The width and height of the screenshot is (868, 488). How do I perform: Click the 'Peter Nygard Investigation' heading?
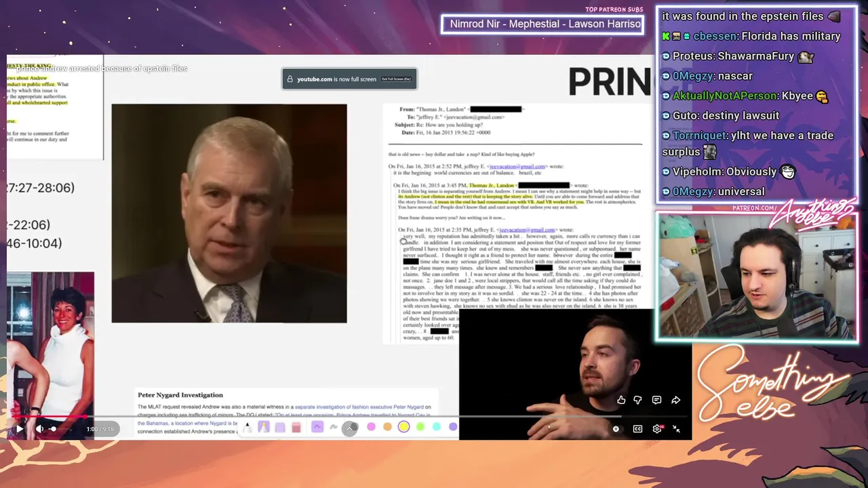(x=180, y=394)
